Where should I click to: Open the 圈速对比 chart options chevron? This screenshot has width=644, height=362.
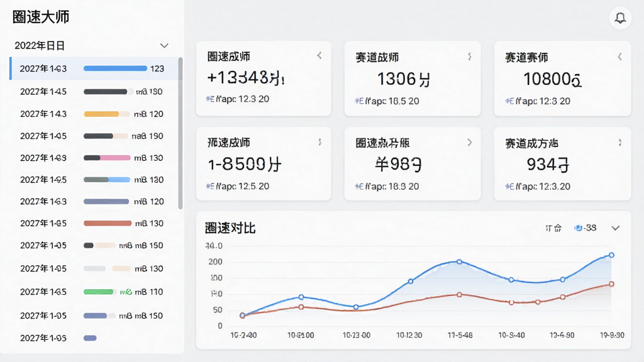point(615,228)
